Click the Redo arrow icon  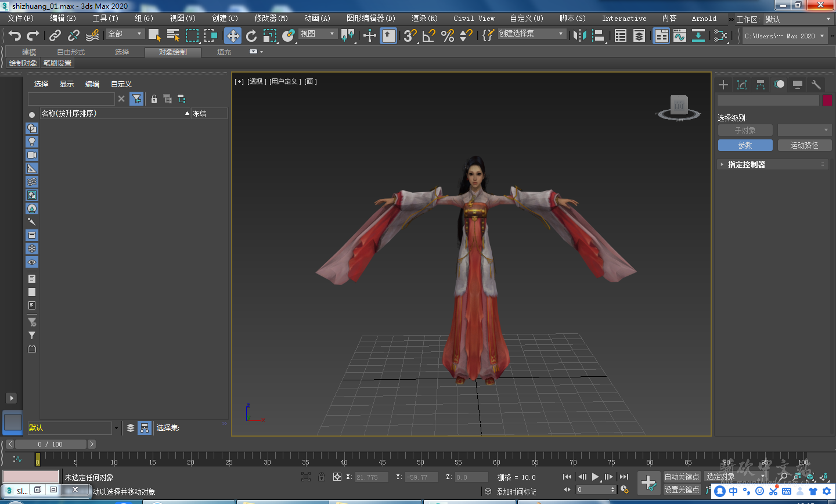pyautogui.click(x=33, y=35)
